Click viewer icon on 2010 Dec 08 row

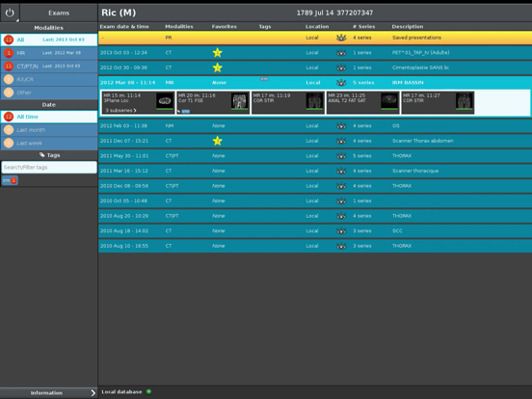tap(341, 186)
